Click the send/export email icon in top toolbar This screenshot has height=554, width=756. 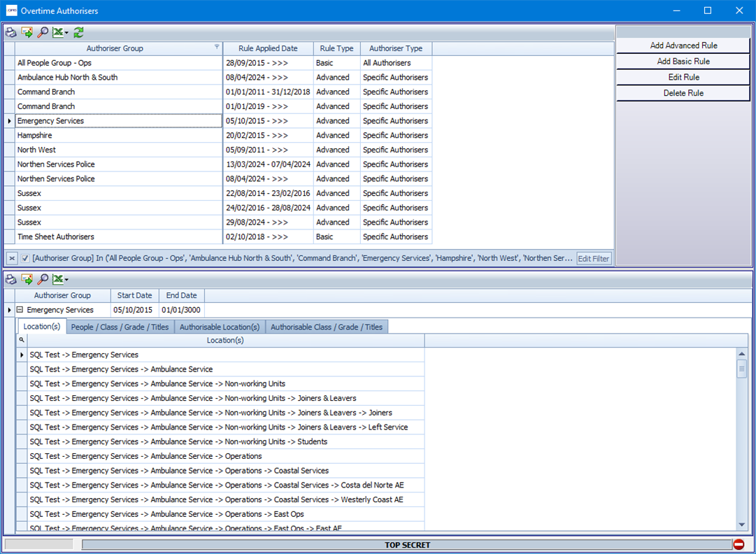click(x=27, y=32)
